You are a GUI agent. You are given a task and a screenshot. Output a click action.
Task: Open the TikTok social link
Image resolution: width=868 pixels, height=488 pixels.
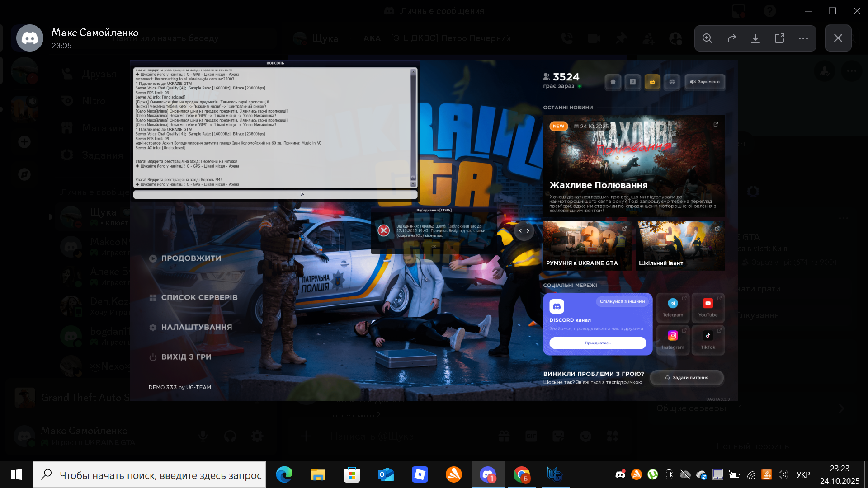point(708,340)
